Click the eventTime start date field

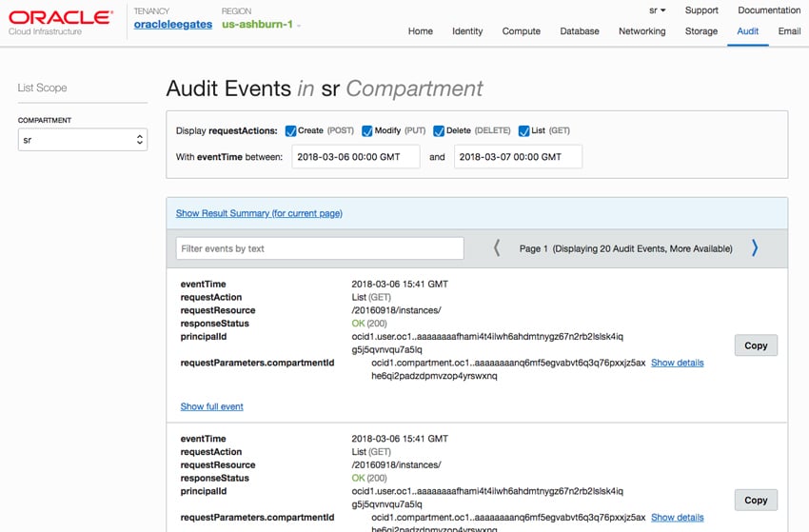[356, 157]
